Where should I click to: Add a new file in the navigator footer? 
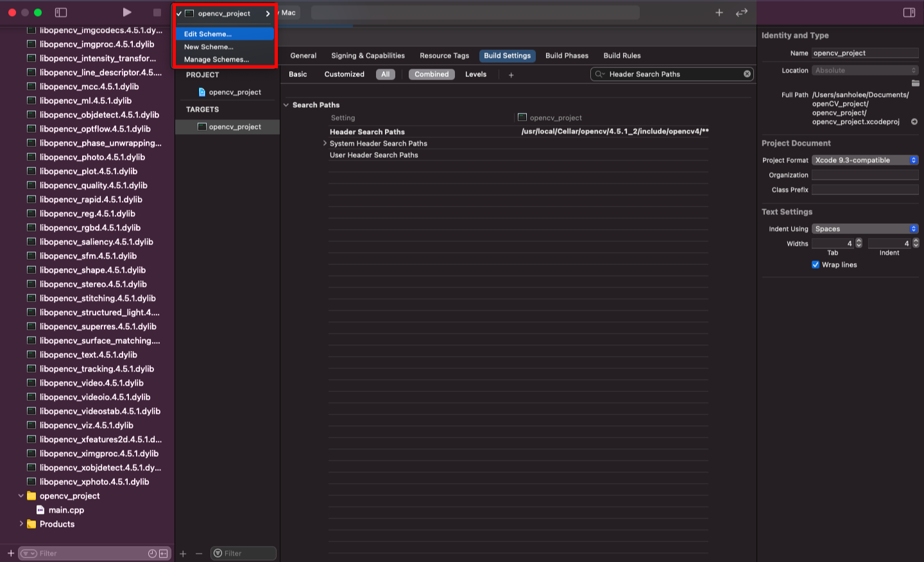11,553
